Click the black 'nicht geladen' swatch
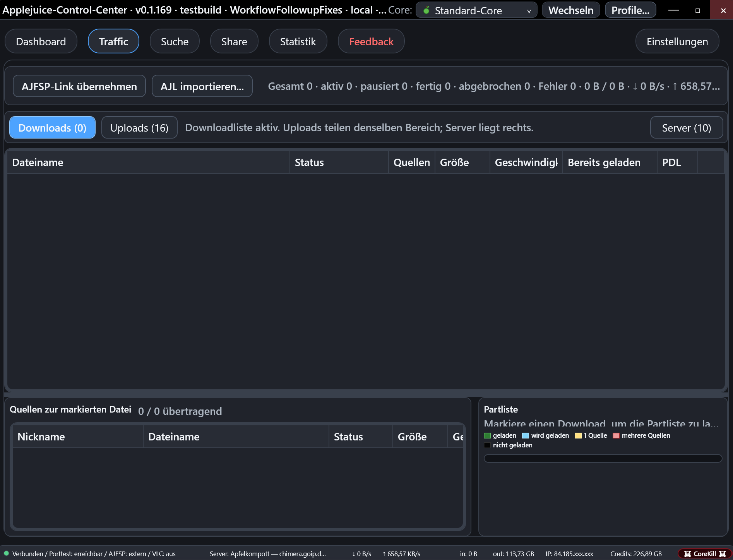The height and width of the screenshot is (560, 733). [x=487, y=445]
